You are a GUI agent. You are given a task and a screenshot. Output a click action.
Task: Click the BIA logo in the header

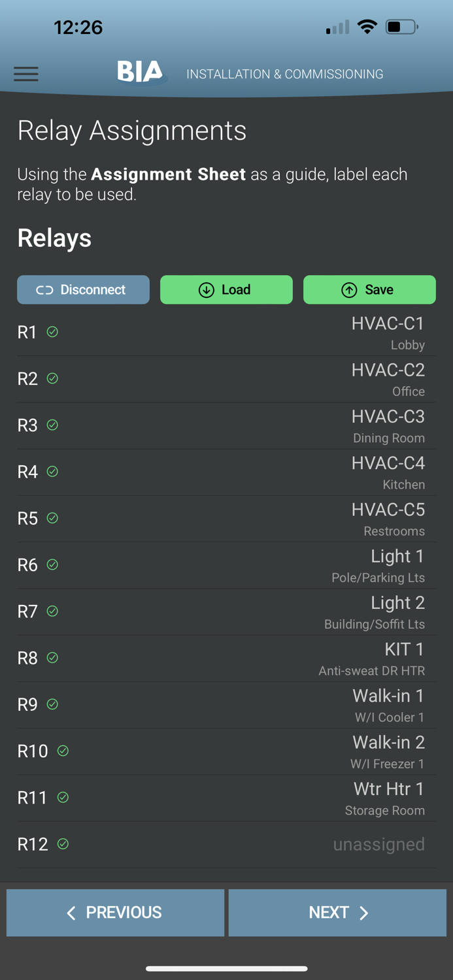pyautogui.click(x=139, y=72)
